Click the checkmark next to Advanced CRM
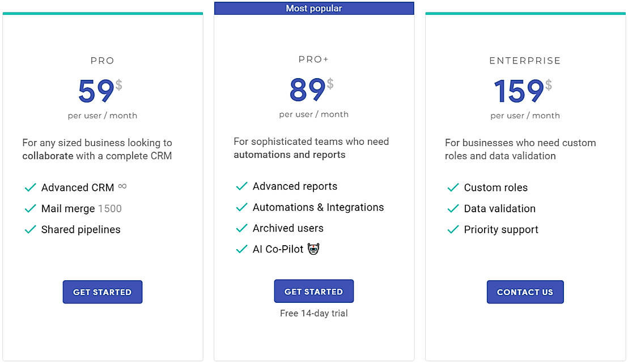 30,187
